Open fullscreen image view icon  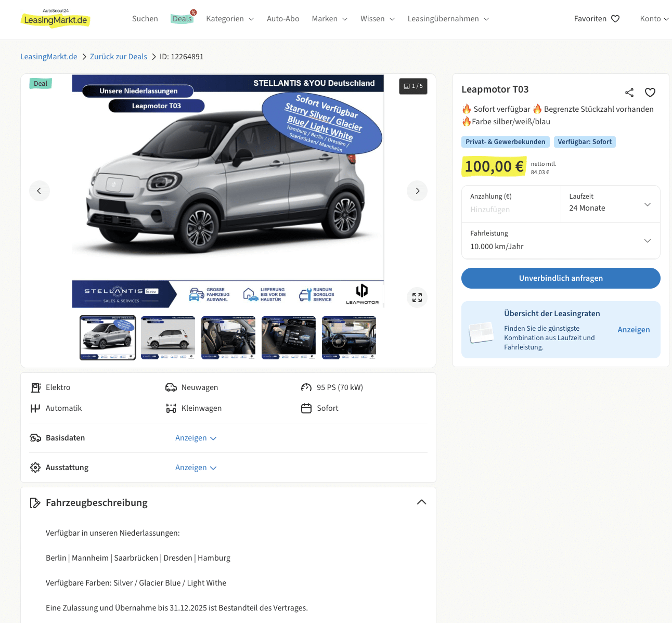tap(417, 297)
